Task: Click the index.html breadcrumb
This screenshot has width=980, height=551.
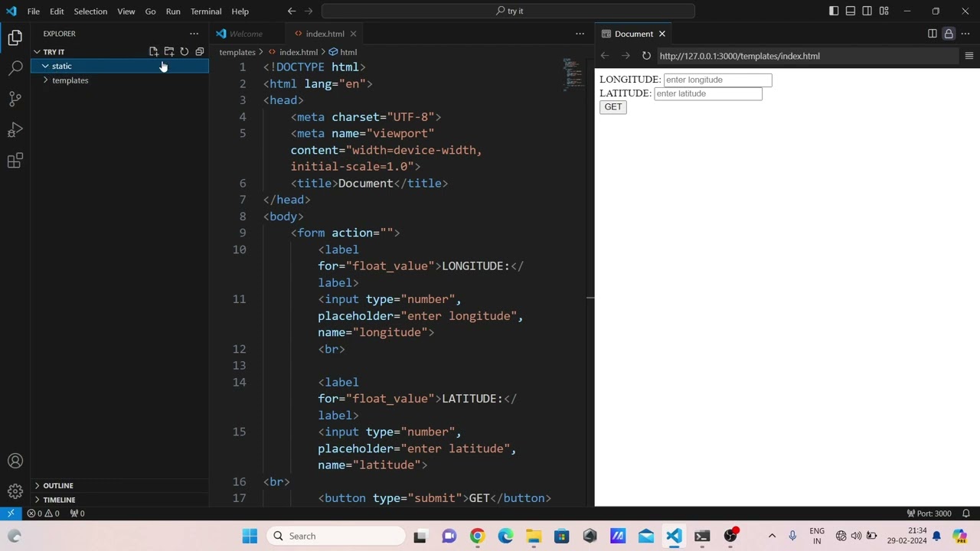Action: click(x=299, y=52)
